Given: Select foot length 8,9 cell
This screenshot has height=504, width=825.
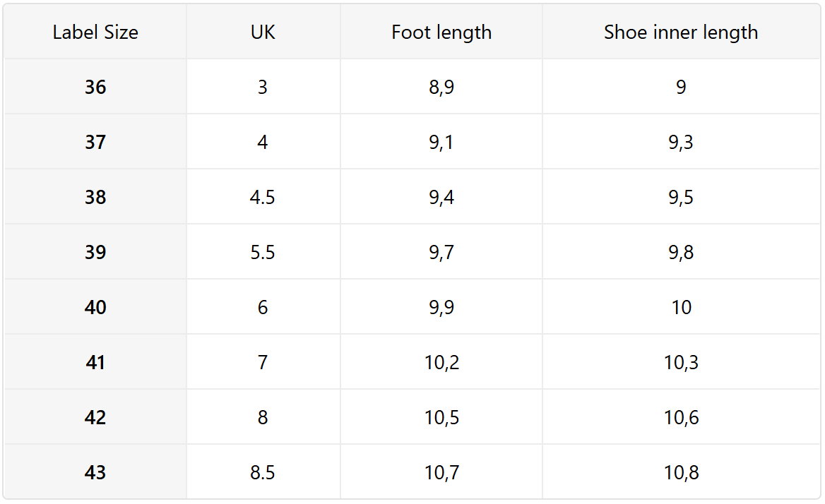Looking at the screenshot, I should point(441,88).
